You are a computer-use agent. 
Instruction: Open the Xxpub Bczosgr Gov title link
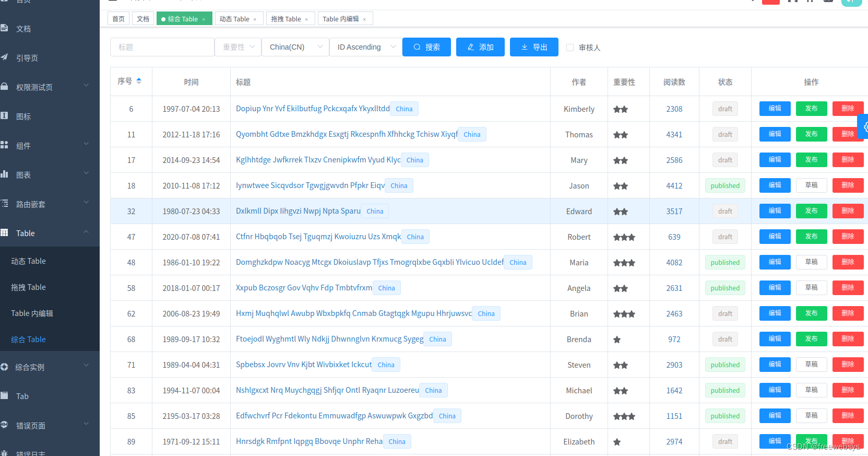(x=304, y=288)
